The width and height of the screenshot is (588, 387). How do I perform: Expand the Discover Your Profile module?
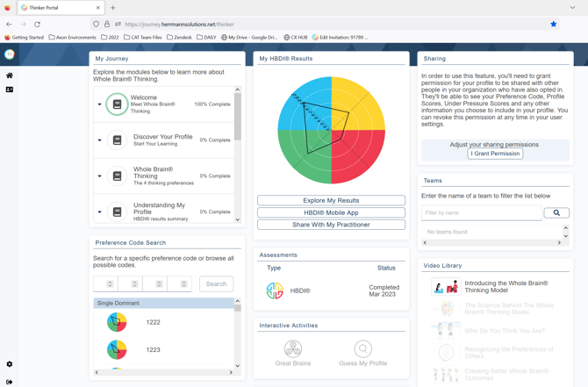99,140
